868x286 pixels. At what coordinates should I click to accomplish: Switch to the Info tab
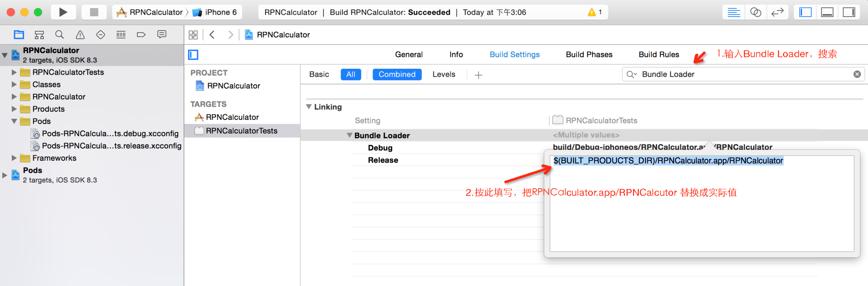coord(456,54)
